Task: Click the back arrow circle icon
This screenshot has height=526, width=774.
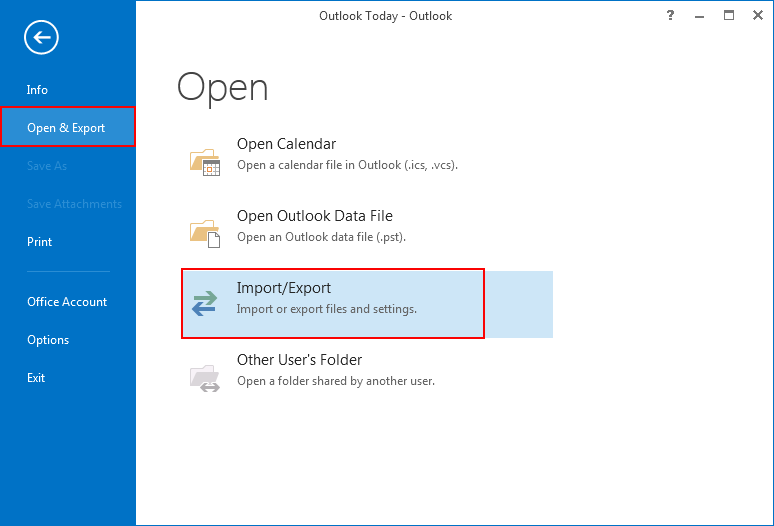Action: (41, 38)
